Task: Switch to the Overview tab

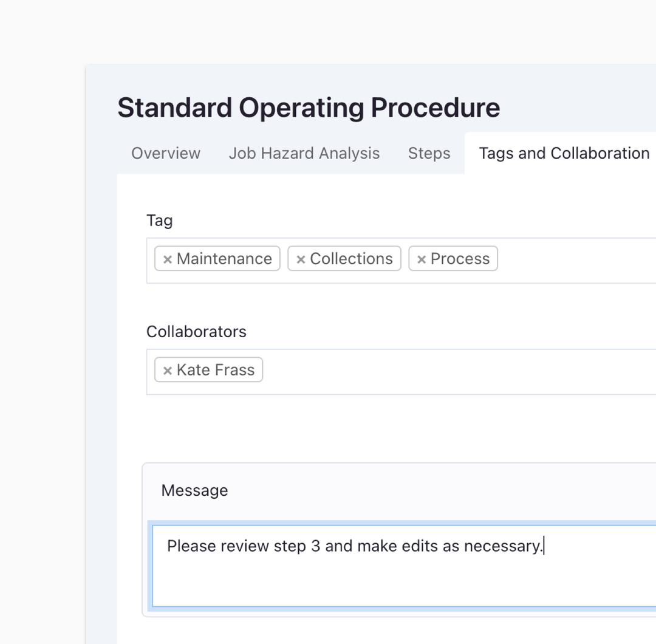Action: click(x=165, y=153)
